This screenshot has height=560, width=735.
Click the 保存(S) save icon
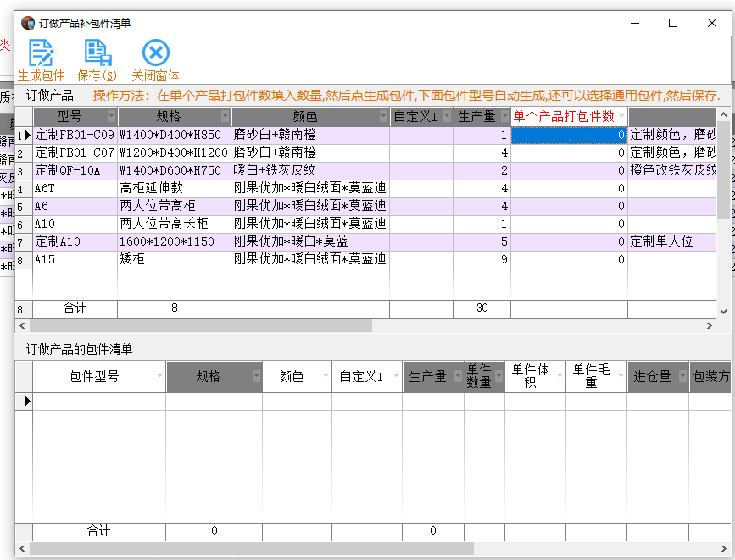[x=97, y=53]
